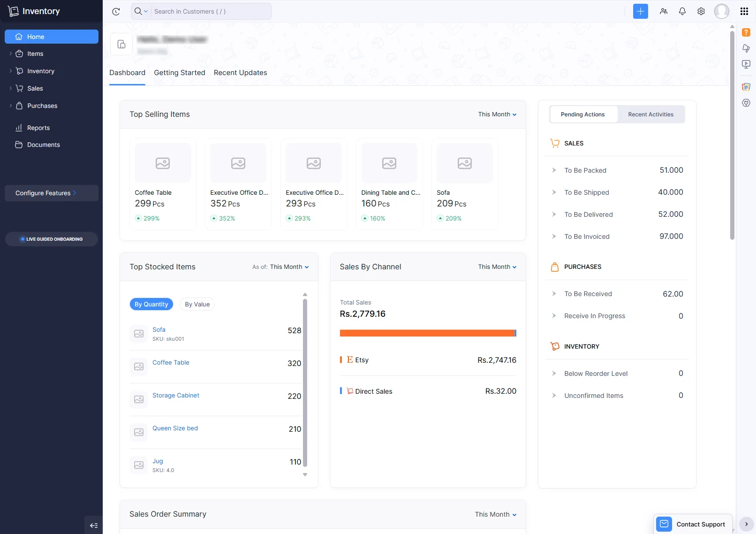
Task: Switch to the Recent Activities view
Action: pos(650,114)
